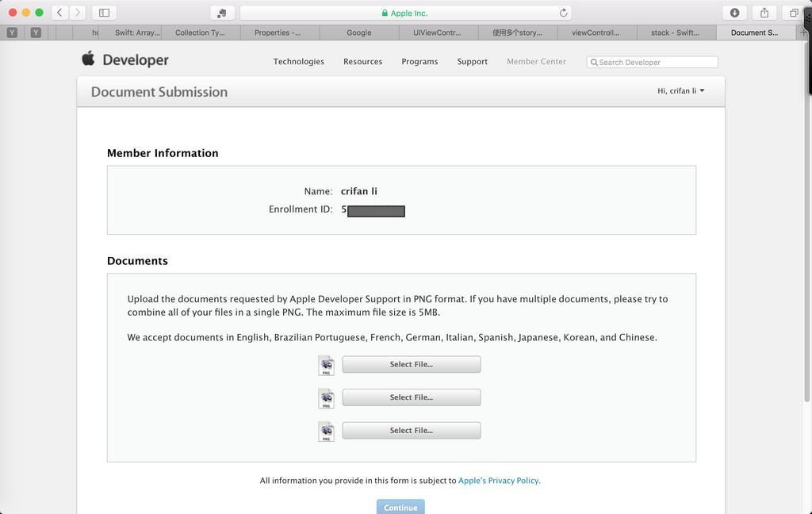The width and height of the screenshot is (812, 514).
Task: Open Apple's Privacy Policy link
Action: (x=499, y=481)
